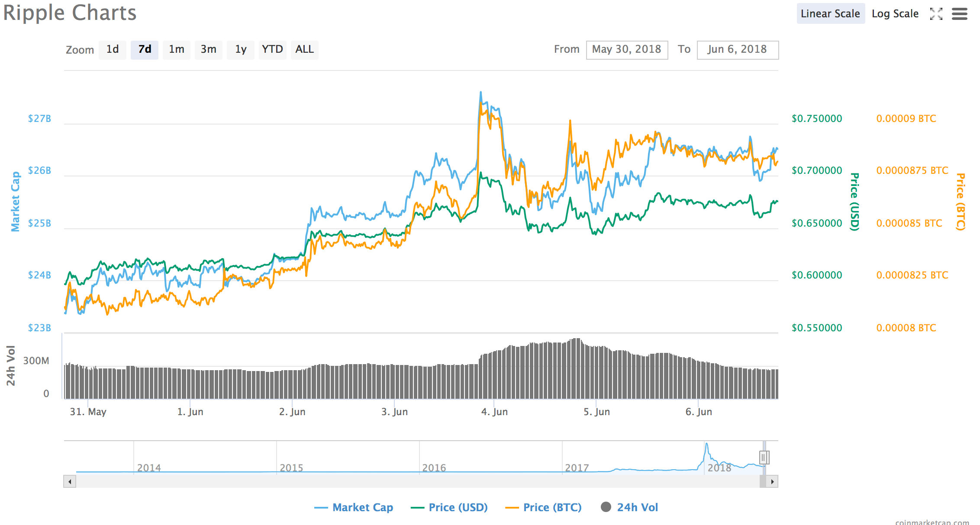Select the YTD zoom button
Image resolution: width=980 pixels, height=525 pixels.
pos(272,50)
